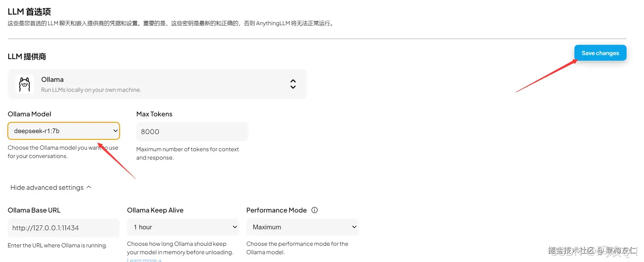
Task: Click the up-down chevron on provider selector
Action: pyautogui.click(x=293, y=84)
